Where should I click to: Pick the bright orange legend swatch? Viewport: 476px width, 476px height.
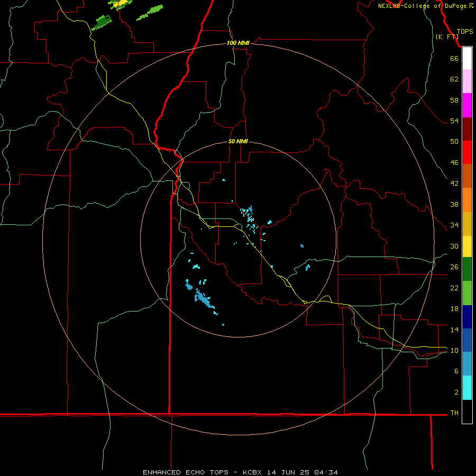(x=467, y=200)
